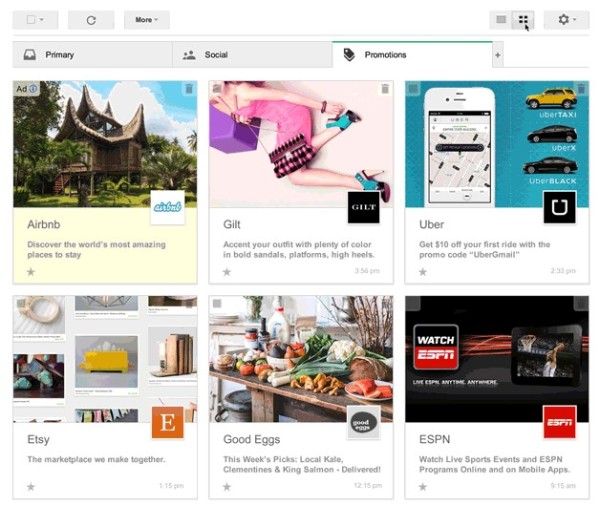This screenshot has height=506, width=600.
Task: Switch to list view layout
Action: pos(501,20)
